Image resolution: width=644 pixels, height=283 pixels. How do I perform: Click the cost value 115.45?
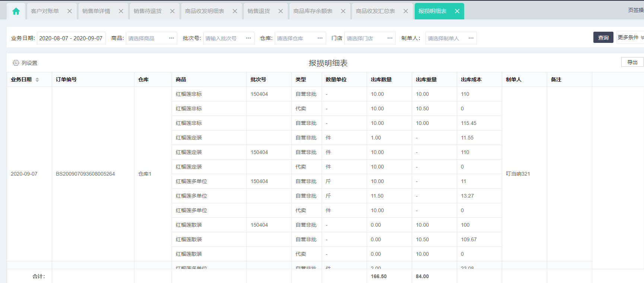(469, 123)
